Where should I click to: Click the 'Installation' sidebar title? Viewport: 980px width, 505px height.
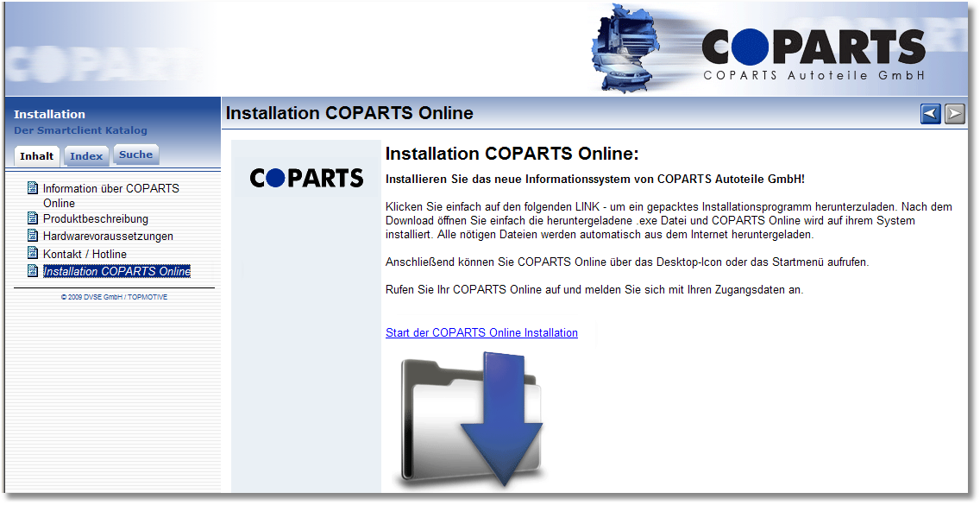pyautogui.click(x=49, y=115)
